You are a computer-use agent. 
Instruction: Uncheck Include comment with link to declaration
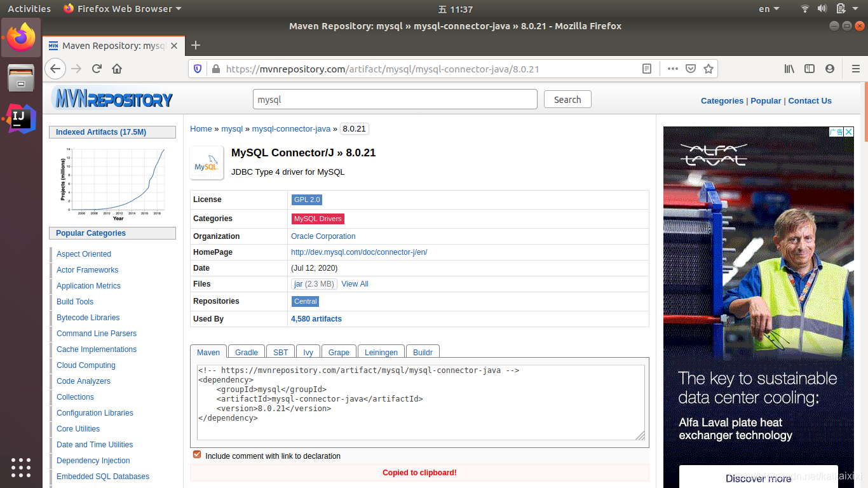197,455
